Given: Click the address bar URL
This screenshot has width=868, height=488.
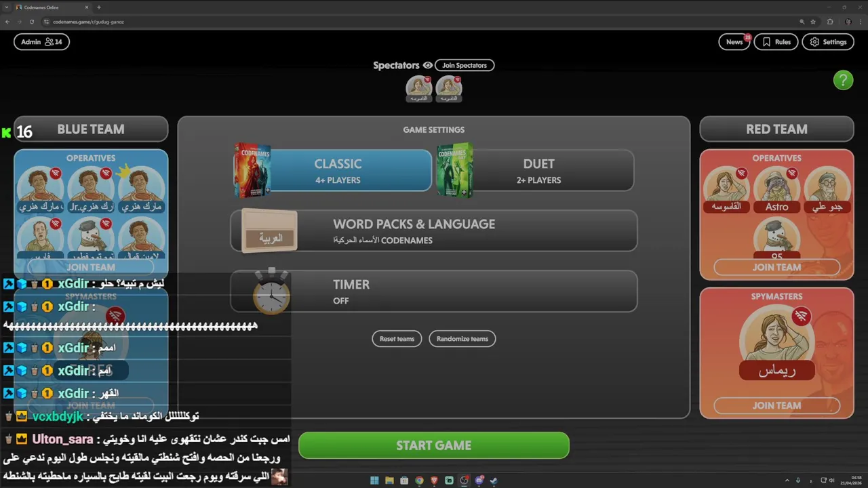Looking at the screenshot, I should (x=88, y=22).
